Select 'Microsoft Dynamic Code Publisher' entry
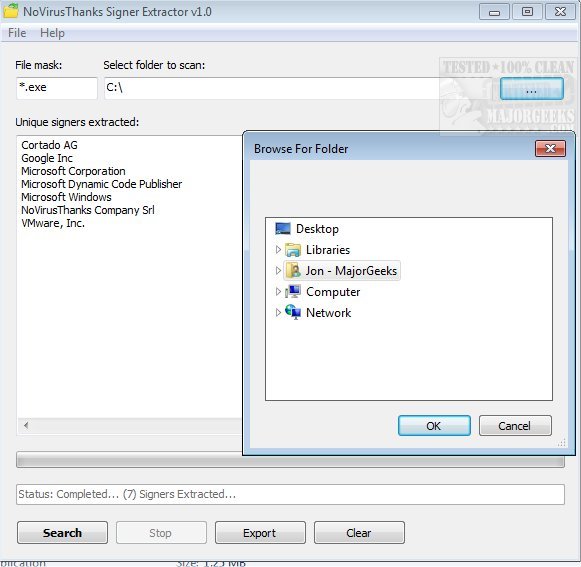Screen dimensions: 581x567 102,184
